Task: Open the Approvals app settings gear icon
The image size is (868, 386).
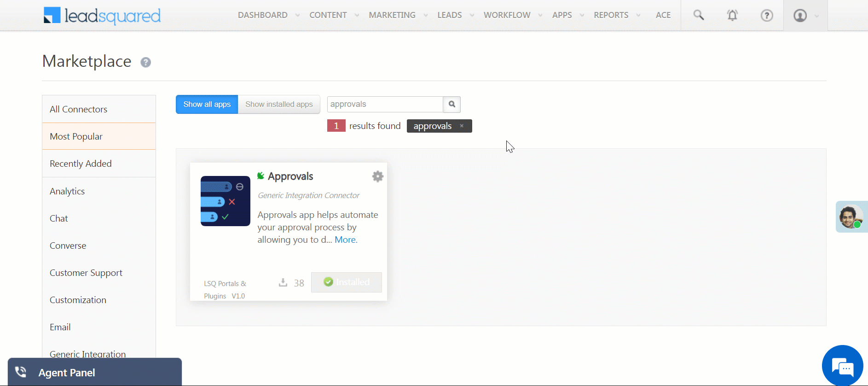Action: point(378,176)
